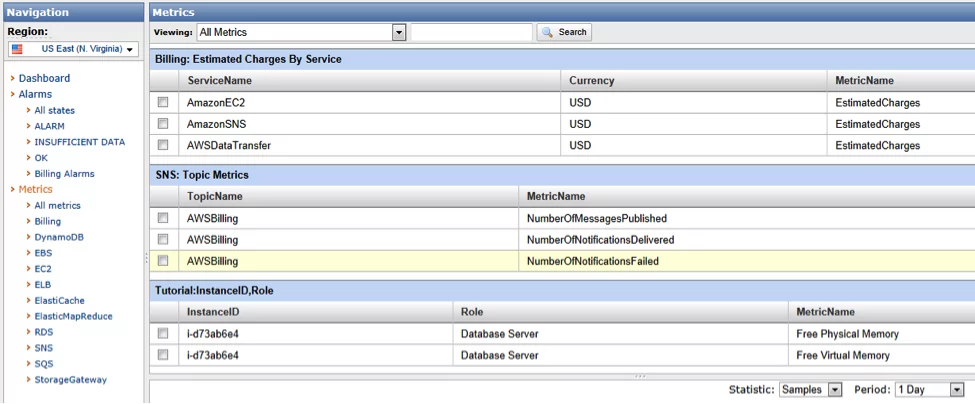This screenshot has height=404, width=975.
Task: Click the vertical sidebar splitter grip
Action: tap(146, 257)
